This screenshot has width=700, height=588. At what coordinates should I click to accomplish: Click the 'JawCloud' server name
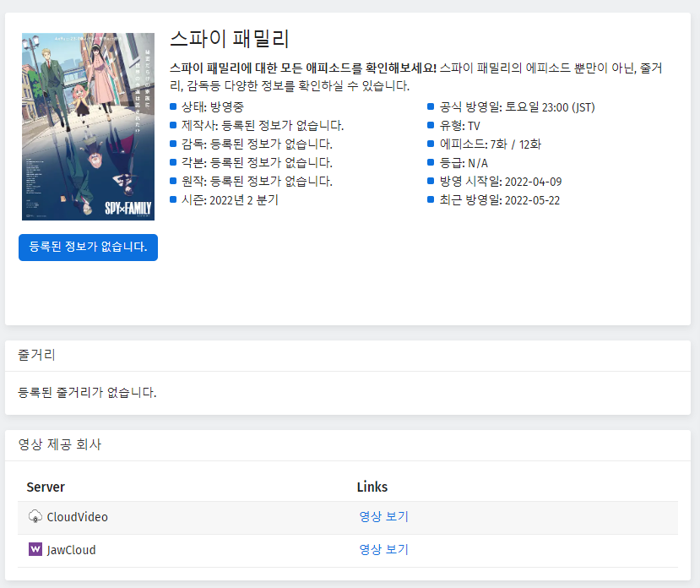point(71,550)
